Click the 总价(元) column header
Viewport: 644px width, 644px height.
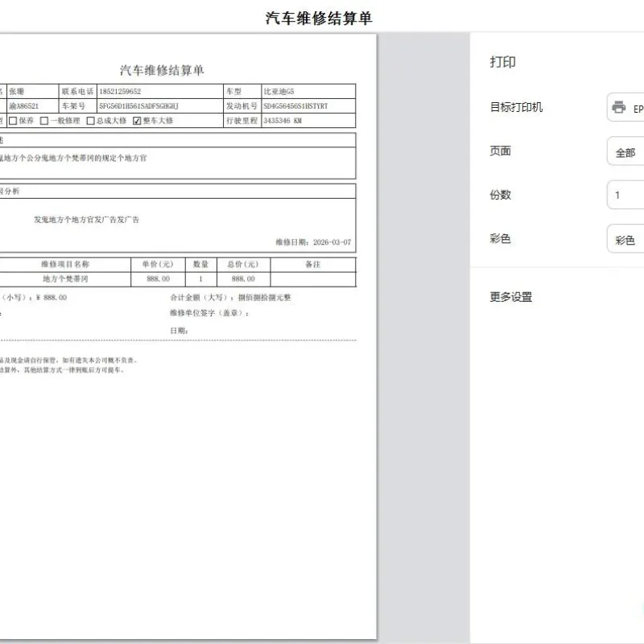tap(243, 265)
